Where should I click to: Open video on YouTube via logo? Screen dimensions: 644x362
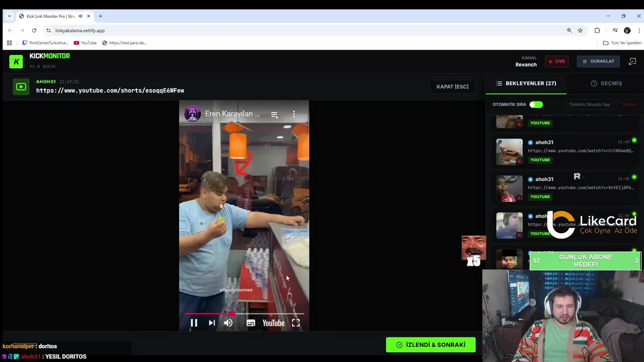[273, 323]
